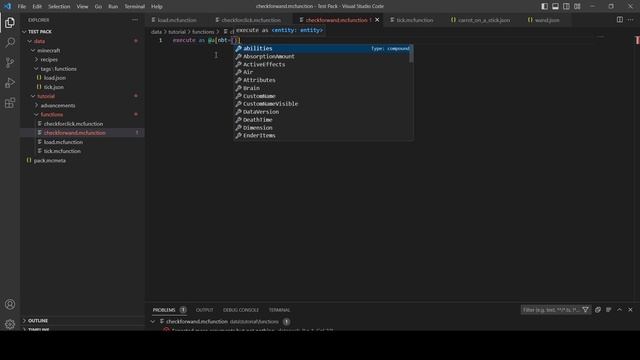This screenshot has width=640, height=360.
Task: Open editor More Actions ellipsis
Action: coord(631,20)
